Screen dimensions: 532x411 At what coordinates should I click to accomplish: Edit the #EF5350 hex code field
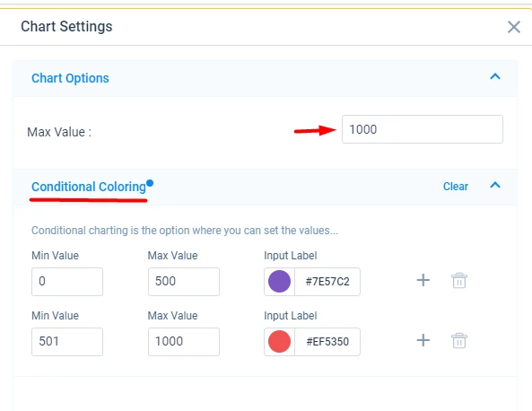tap(327, 341)
